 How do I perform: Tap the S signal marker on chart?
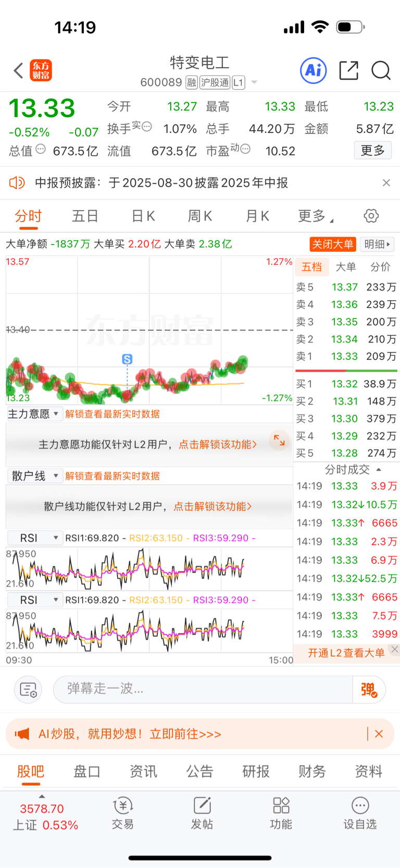(127, 359)
